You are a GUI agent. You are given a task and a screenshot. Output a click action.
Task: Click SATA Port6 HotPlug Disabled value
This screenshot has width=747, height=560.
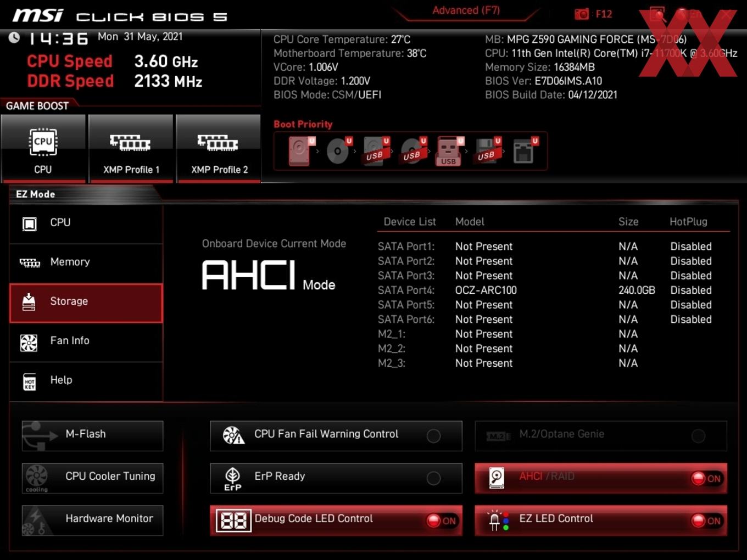pos(691,320)
